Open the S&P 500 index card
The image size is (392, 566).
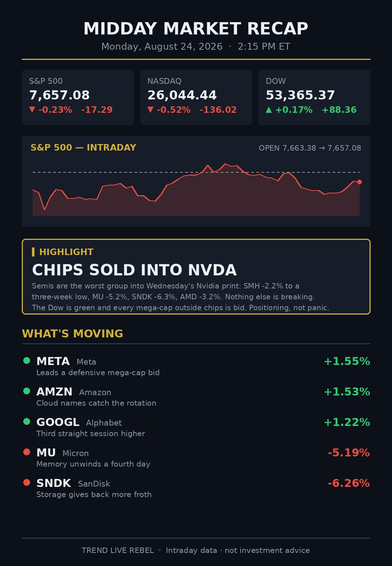[78, 97]
